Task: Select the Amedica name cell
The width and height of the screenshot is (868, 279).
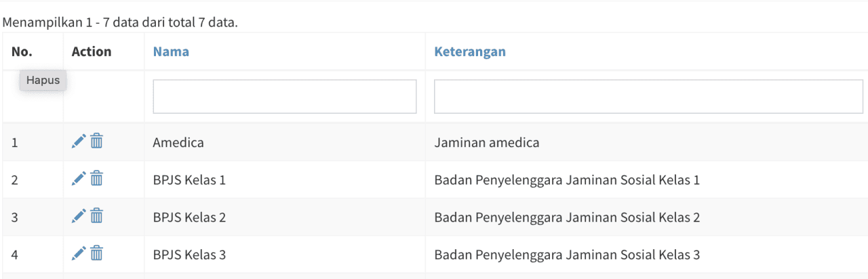Action: point(178,143)
